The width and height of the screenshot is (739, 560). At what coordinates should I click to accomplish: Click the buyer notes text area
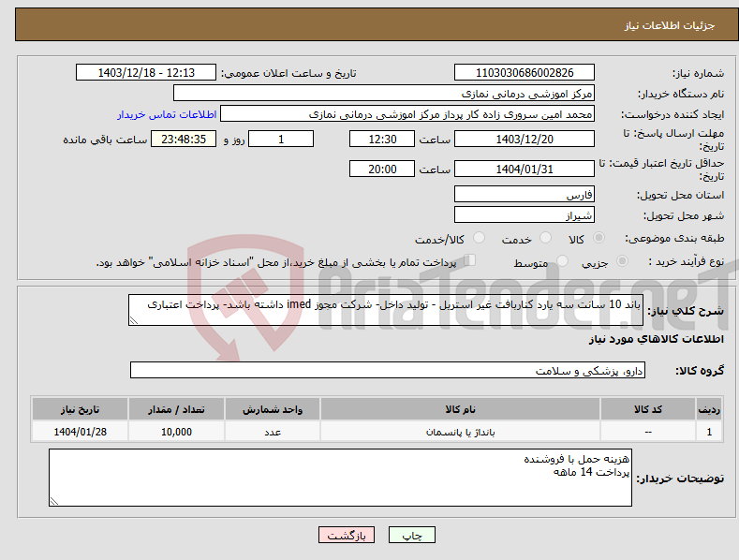340,478
